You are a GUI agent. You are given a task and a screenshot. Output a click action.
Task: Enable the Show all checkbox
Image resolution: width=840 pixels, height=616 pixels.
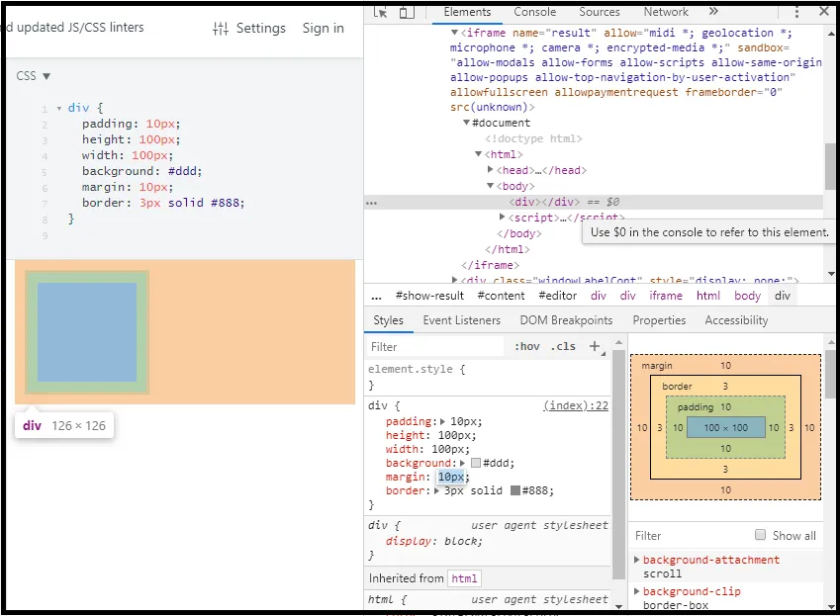click(760, 535)
